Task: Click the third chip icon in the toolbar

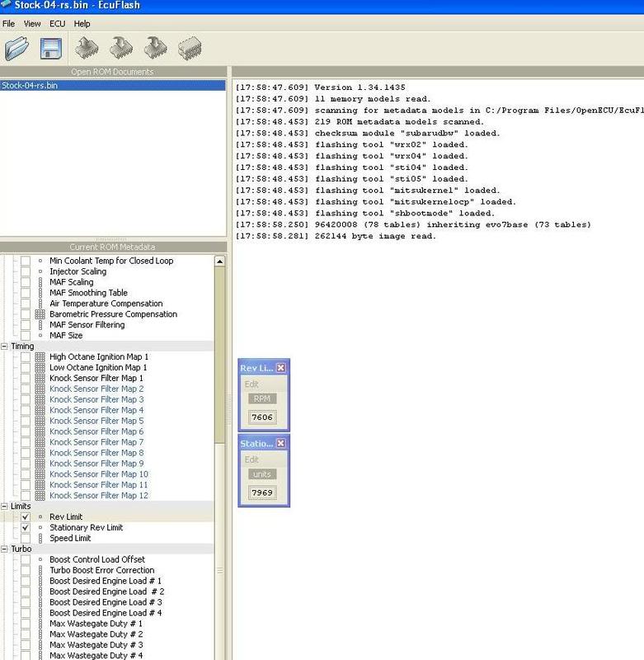Action: 155,48
